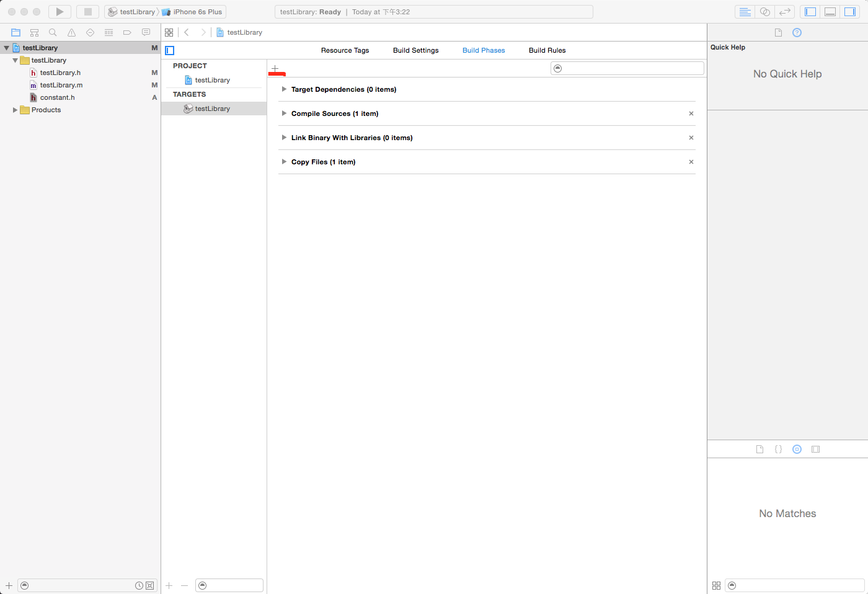Delete the Copy Files phase
Viewport: 868px width, 594px height.
pos(691,162)
